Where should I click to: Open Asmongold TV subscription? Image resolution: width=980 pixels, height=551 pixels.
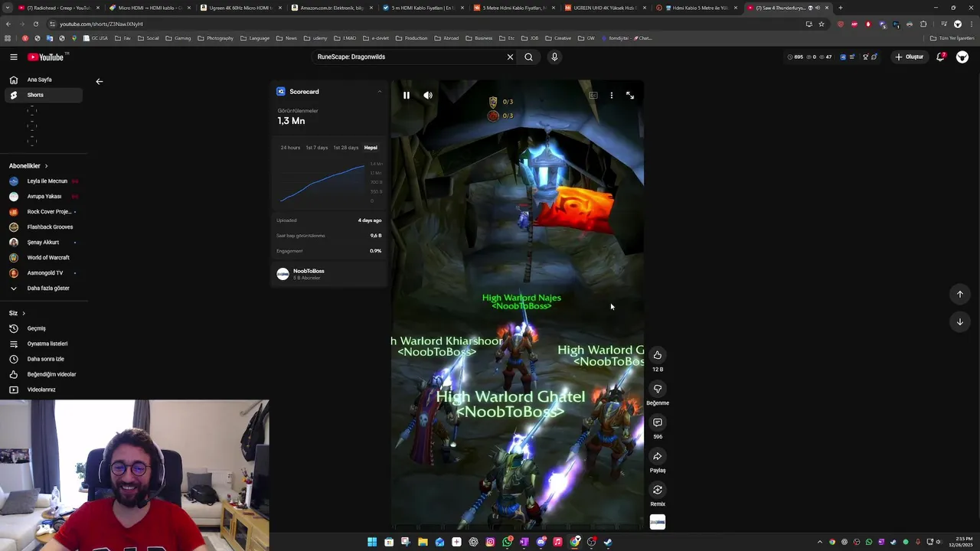[x=43, y=273]
